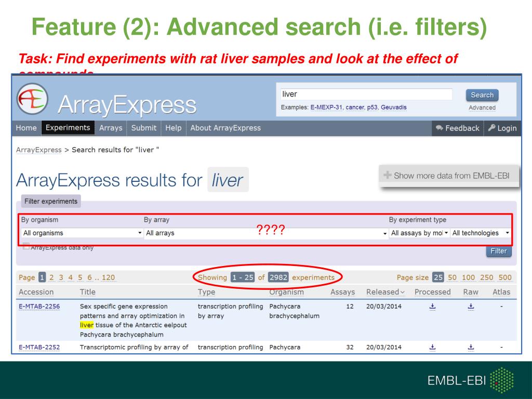This screenshot has width=532, height=399.
Task: Sort by Released column
Action: 385,292
